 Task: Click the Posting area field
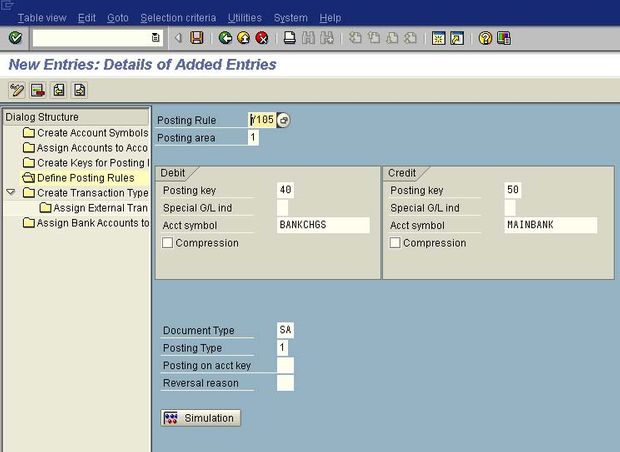click(x=253, y=138)
